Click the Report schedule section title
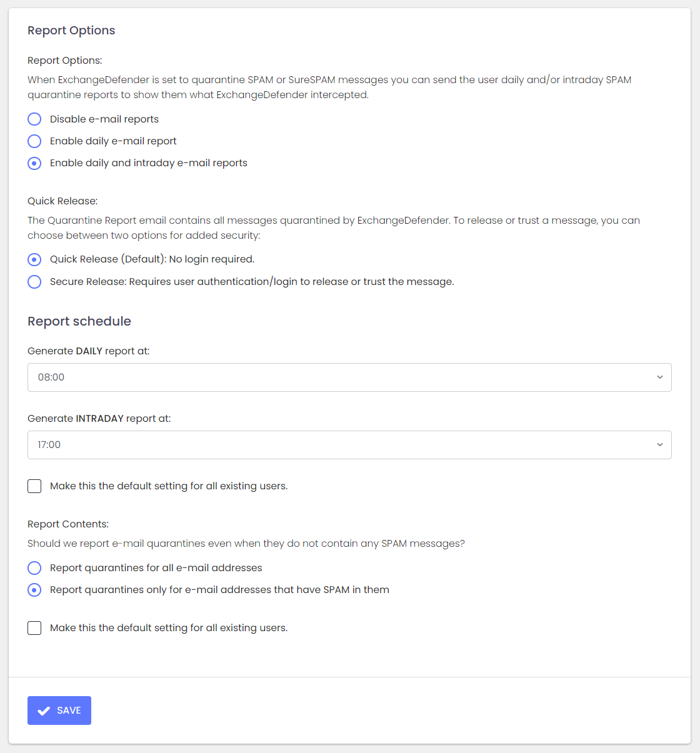700x753 pixels. click(79, 321)
